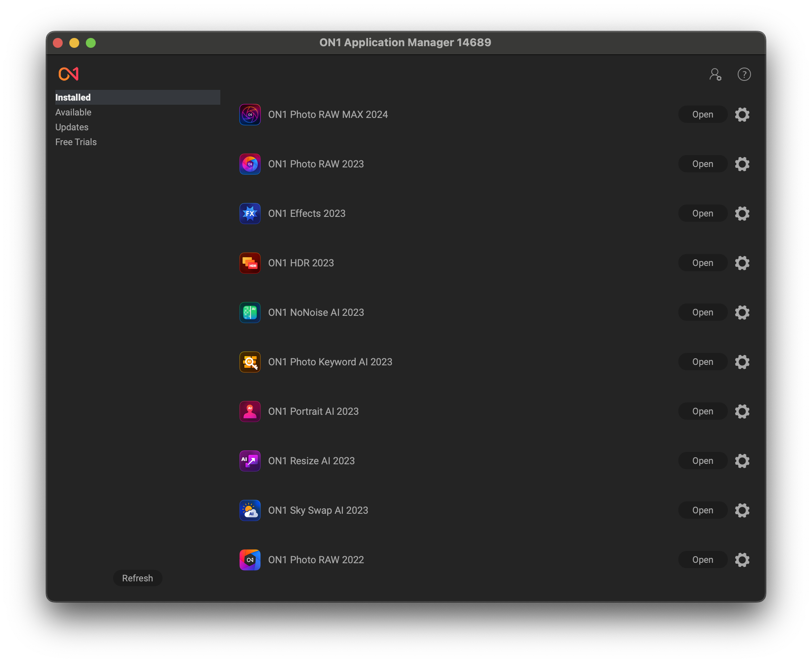Viewport: 812px width, 663px height.
Task: Click ON1 Photo Keyword AI 2023 icon
Action: coord(250,362)
